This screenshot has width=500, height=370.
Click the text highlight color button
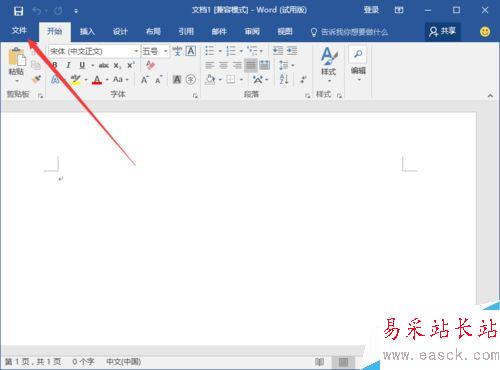click(76, 80)
